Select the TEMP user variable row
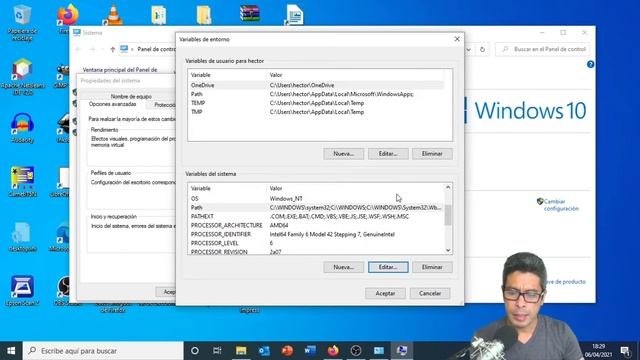 (316, 103)
